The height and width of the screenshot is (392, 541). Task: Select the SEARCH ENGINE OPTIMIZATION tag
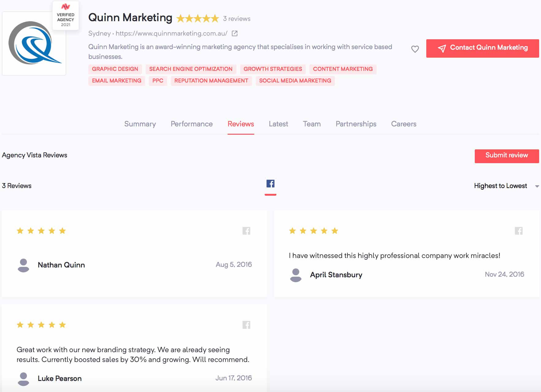pos(191,69)
